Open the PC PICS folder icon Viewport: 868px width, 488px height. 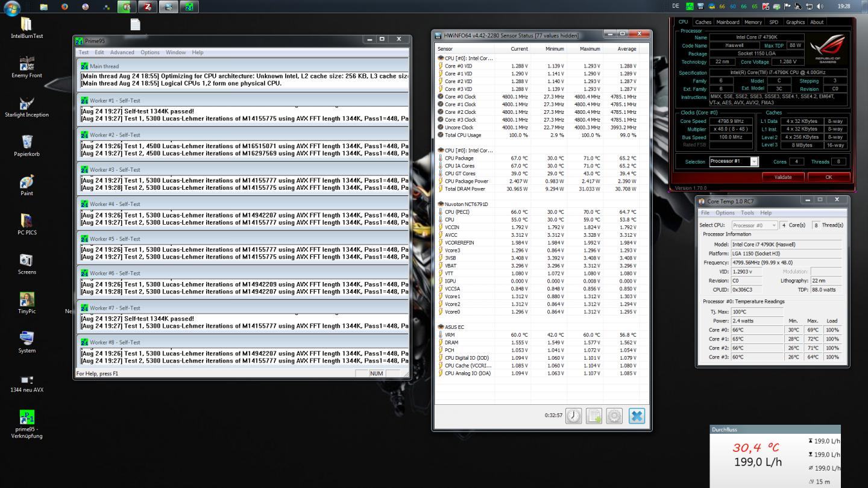[27, 224]
